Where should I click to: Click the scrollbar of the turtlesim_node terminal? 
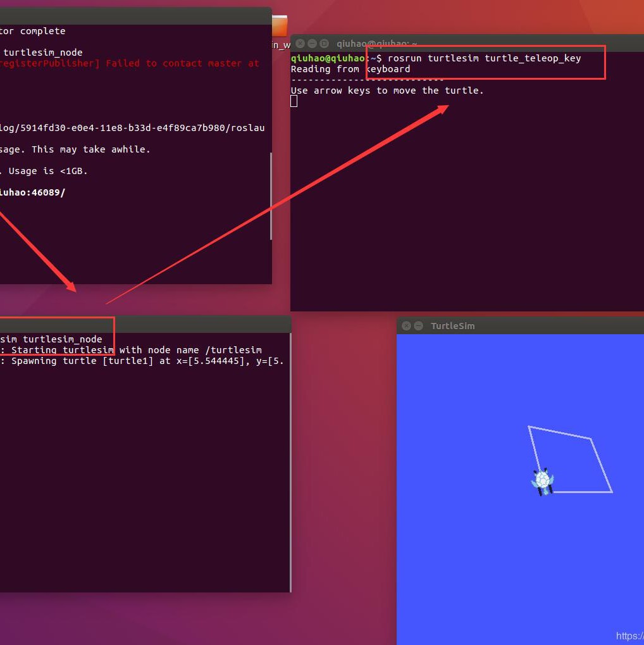(290, 462)
